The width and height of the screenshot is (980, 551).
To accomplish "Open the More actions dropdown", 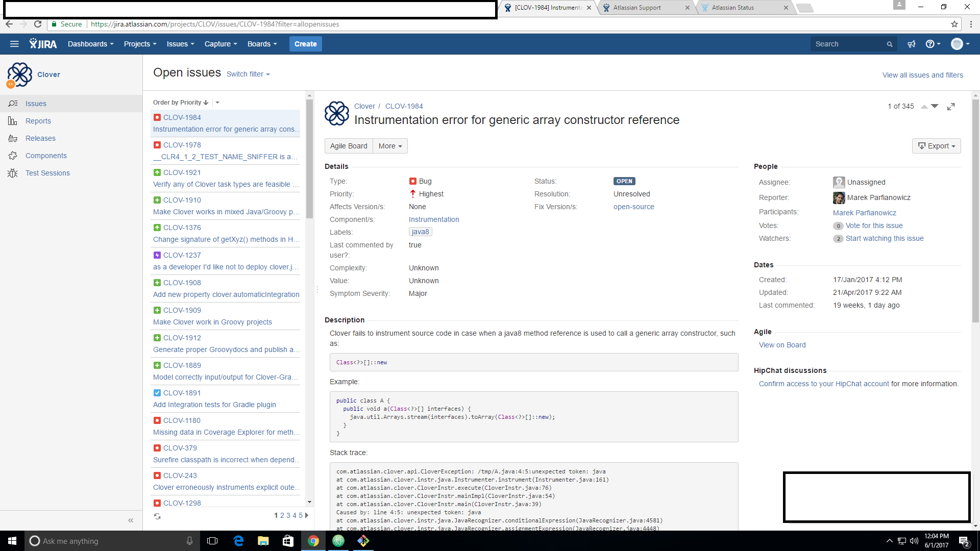I will point(390,146).
